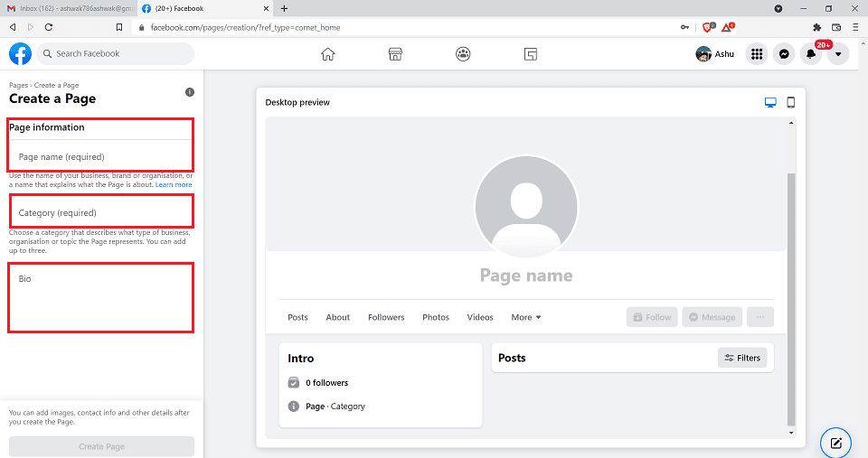Expand the account dropdown arrow
Screen dimensions: 868x458
click(838, 53)
